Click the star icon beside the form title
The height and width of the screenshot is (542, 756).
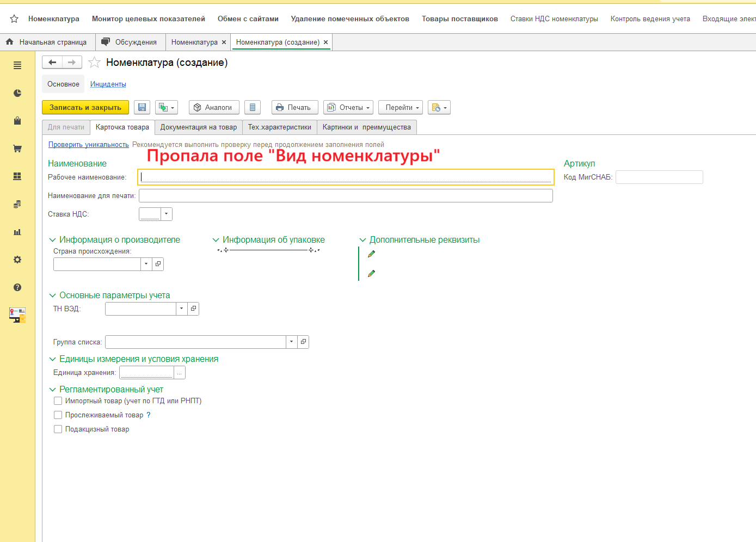95,63
